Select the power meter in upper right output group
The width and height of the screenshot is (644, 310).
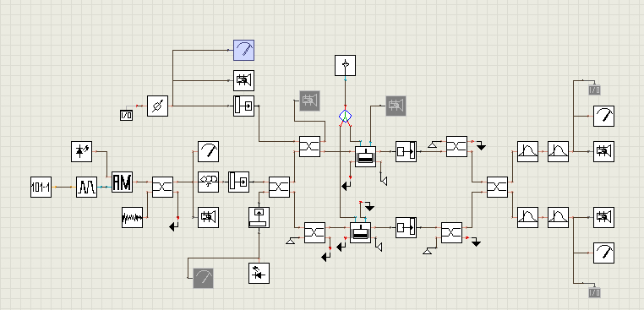point(603,117)
